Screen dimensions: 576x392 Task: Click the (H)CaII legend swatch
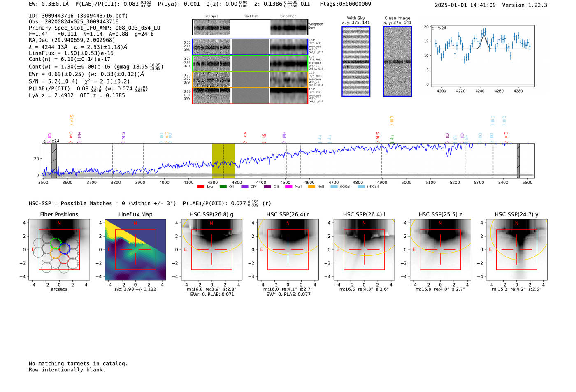pyautogui.click(x=361, y=187)
